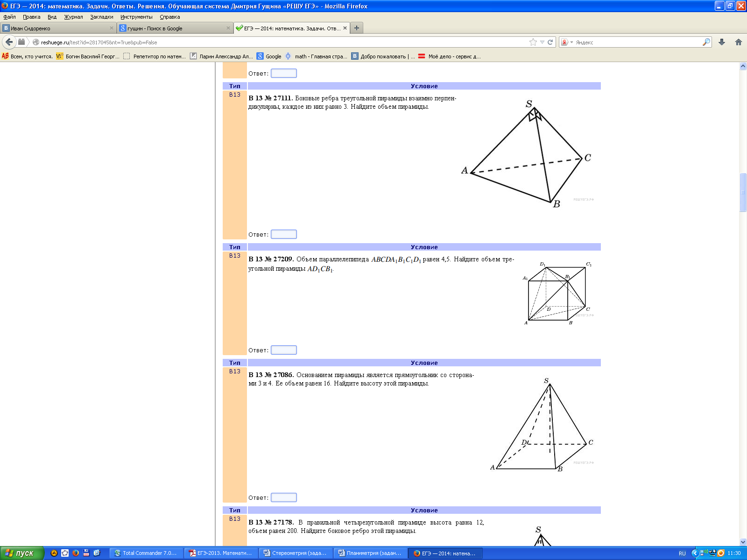
Task: Open bookmark Моё дело - сервис д…
Action: pos(450,56)
